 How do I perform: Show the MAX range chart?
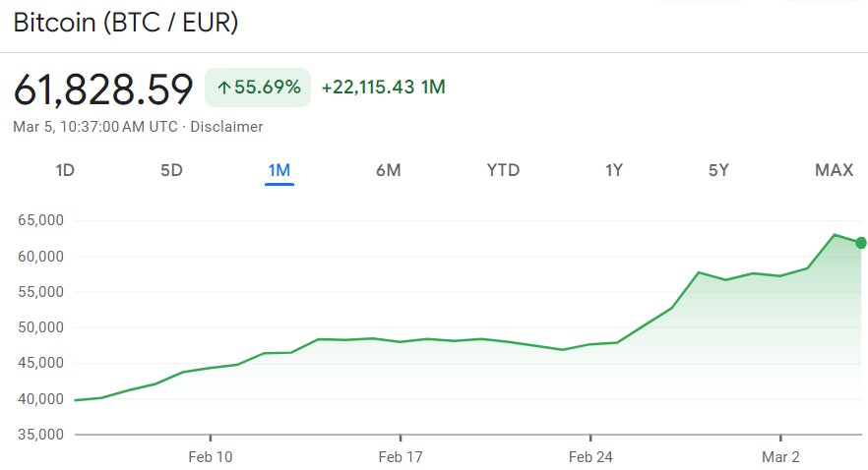(835, 170)
